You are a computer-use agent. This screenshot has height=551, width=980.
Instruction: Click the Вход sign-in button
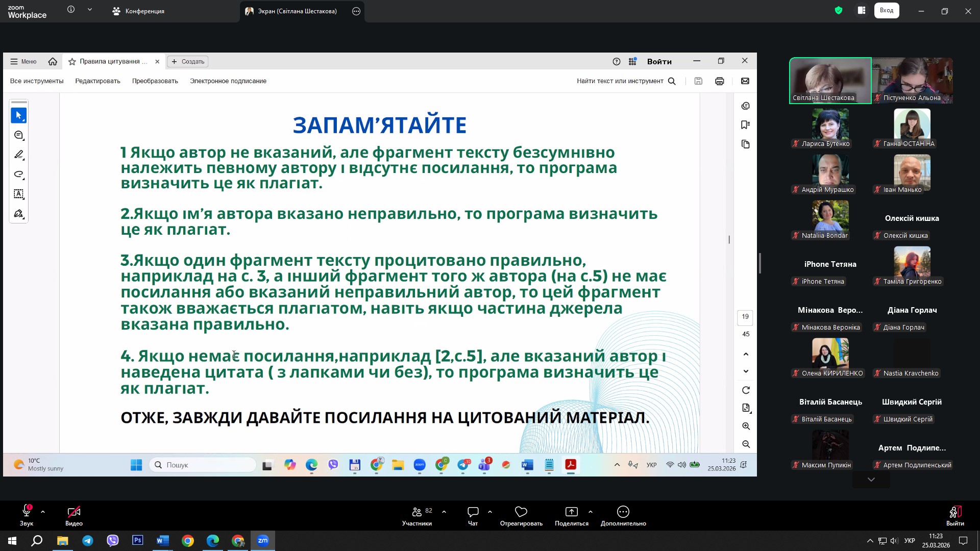(886, 10)
